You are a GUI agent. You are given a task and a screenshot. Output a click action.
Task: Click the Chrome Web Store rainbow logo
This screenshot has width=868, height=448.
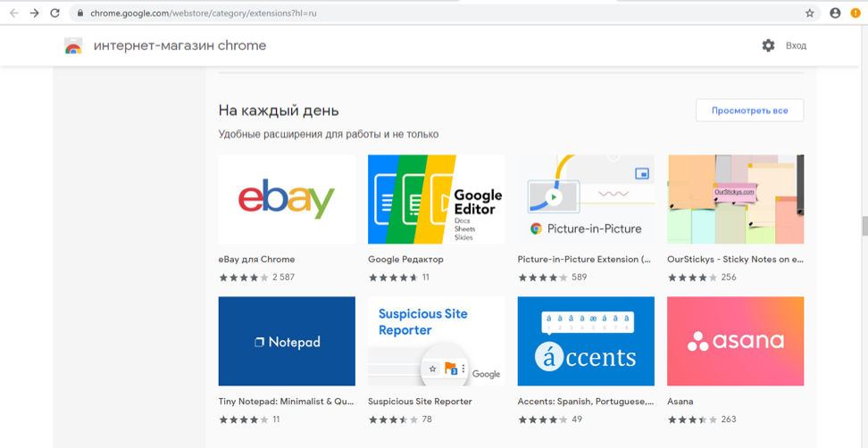coord(73,46)
